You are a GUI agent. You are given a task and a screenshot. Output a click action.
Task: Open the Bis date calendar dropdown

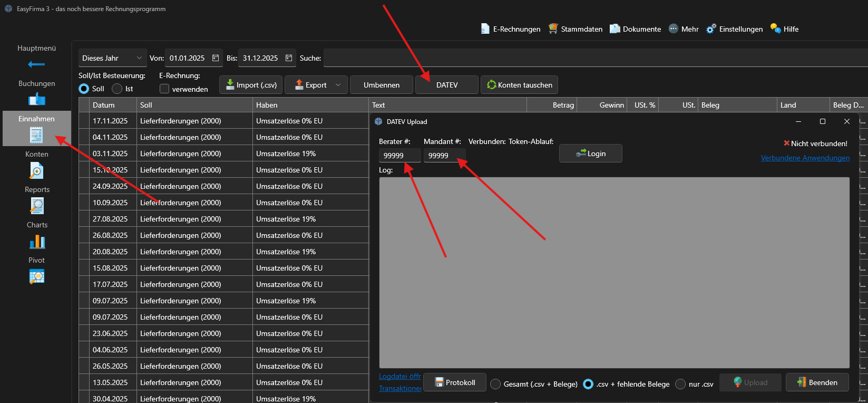pos(289,58)
